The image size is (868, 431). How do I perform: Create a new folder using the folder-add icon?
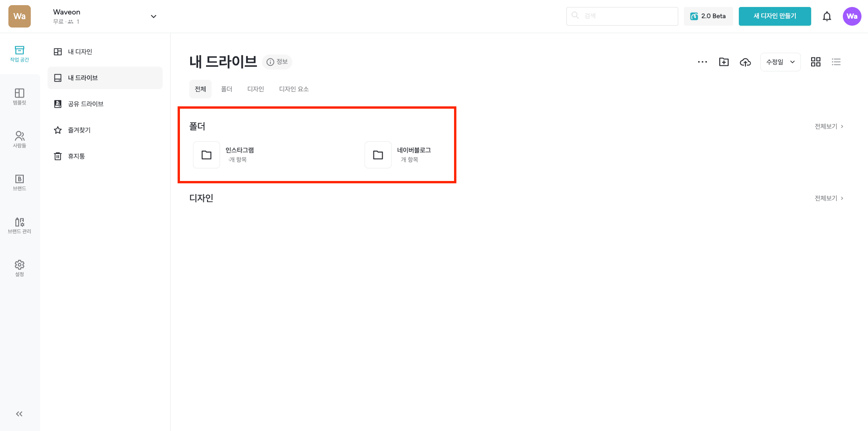723,62
